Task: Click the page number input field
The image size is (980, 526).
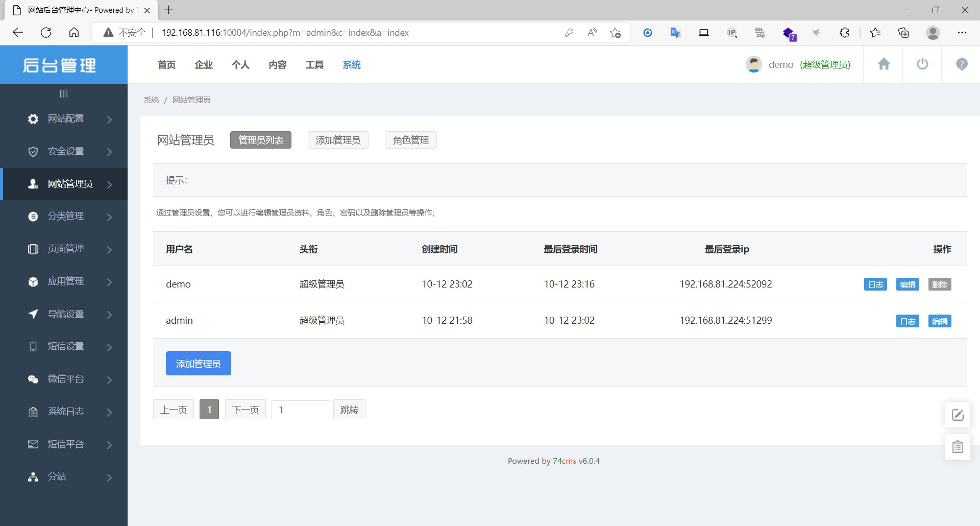Action: 301,410
